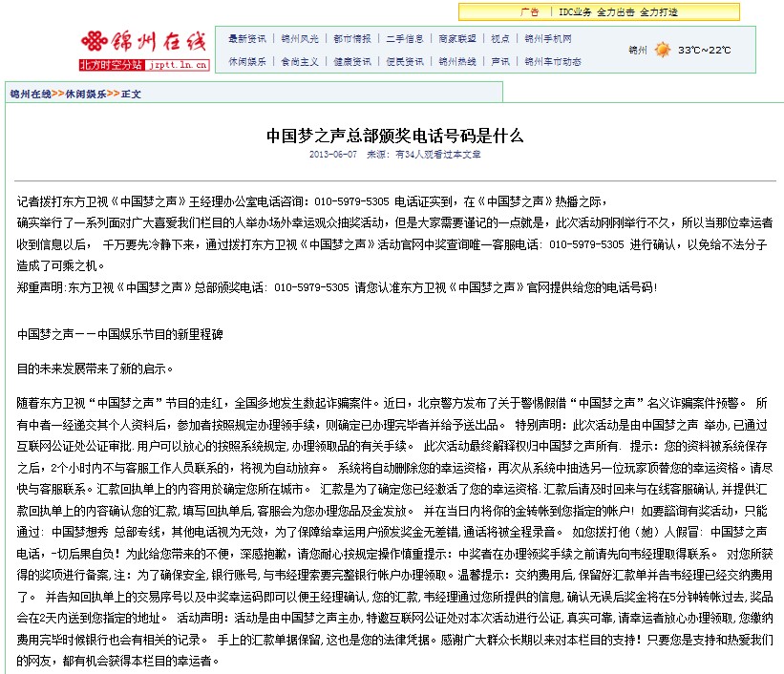Image resolution: width=784 pixels, height=674 pixels.
Task: Open the 便民资讯 navigation link
Action: [x=405, y=61]
